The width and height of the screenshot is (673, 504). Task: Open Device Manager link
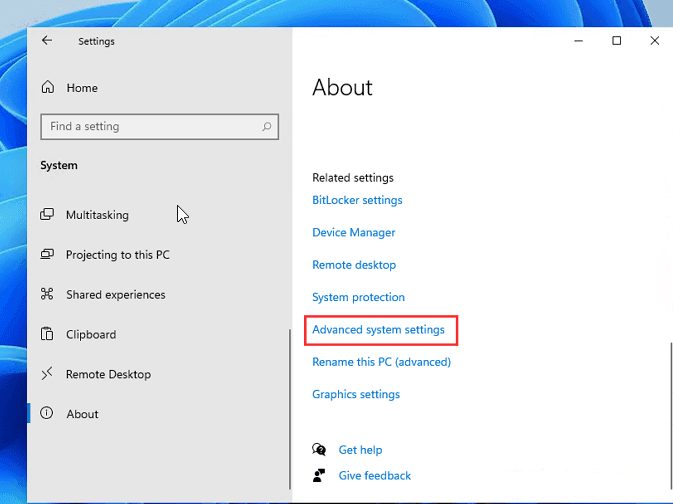point(354,233)
